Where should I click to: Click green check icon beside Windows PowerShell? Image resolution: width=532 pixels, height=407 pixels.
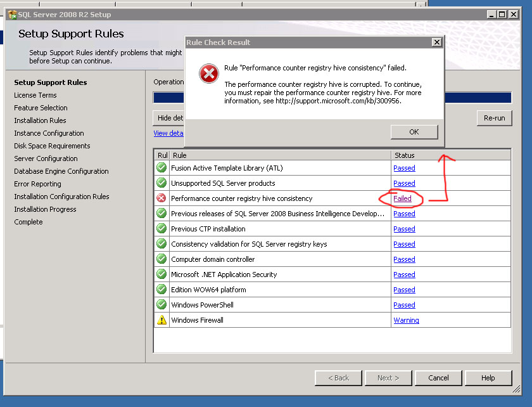click(x=161, y=305)
